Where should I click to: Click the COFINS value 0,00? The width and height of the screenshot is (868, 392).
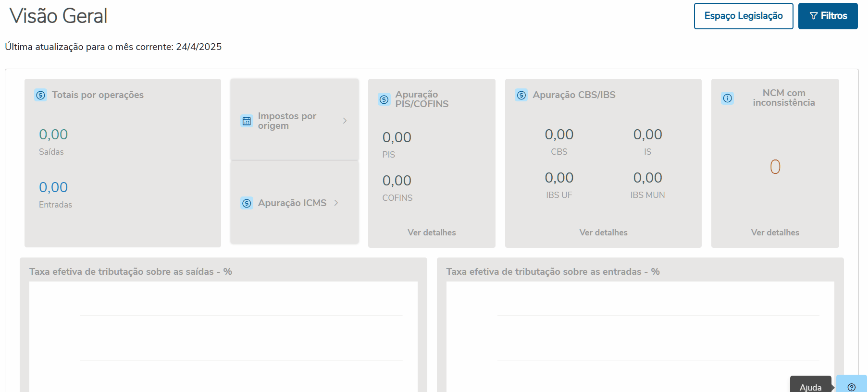[x=397, y=181]
